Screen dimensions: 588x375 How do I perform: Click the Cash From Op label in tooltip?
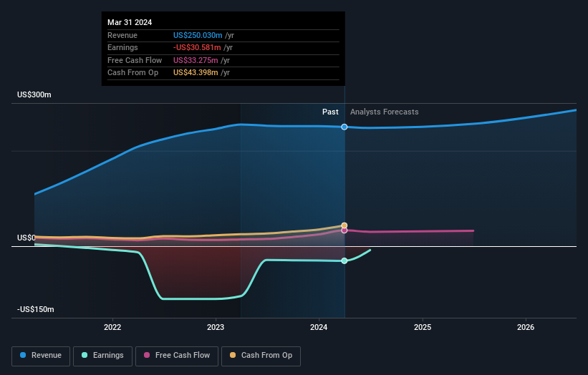tap(132, 73)
